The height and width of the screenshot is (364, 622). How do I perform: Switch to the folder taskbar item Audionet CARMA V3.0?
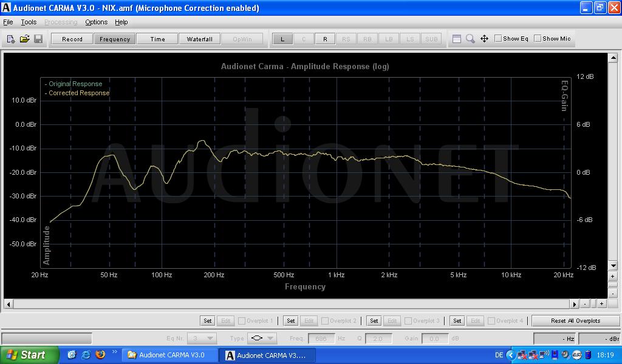[170, 355]
